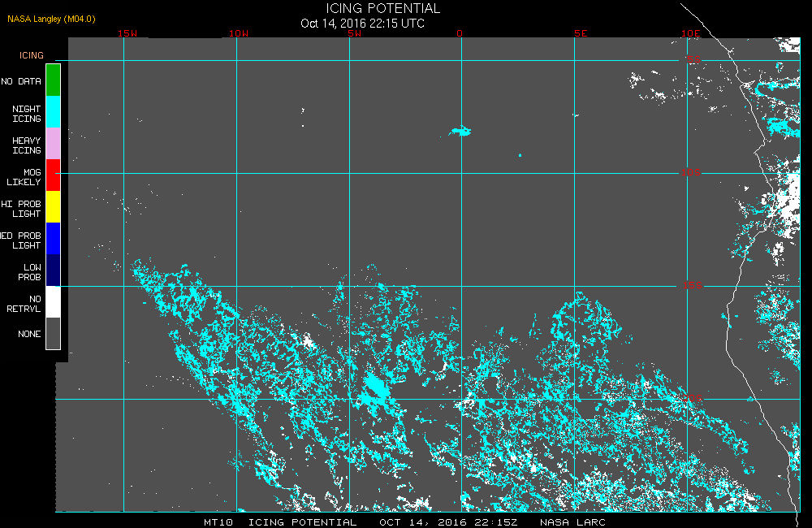Click the 5E longitude label

[581, 33]
